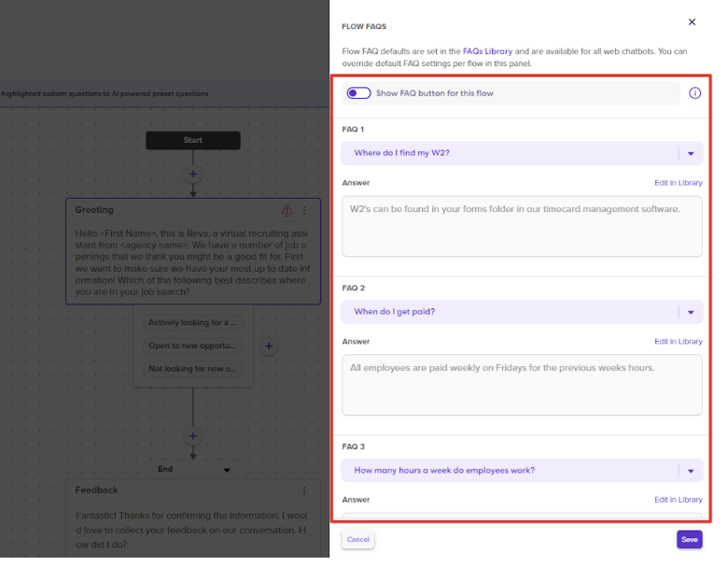Open the FAQ 1 question dropdown
728x566 pixels.
(x=691, y=153)
